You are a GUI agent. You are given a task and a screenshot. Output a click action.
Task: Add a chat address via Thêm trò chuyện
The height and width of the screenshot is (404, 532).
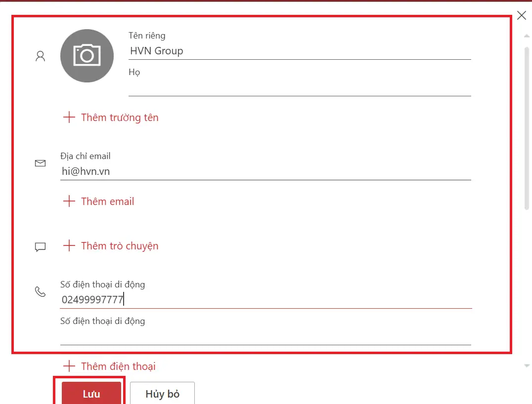pyautogui.click(x=111, y=246)
